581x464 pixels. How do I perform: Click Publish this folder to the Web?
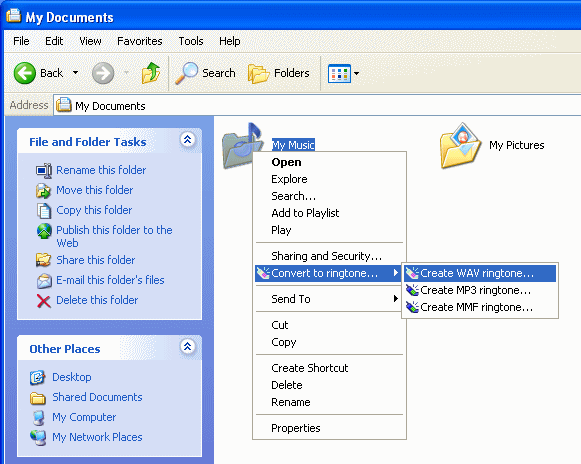(x=114, y=236)
